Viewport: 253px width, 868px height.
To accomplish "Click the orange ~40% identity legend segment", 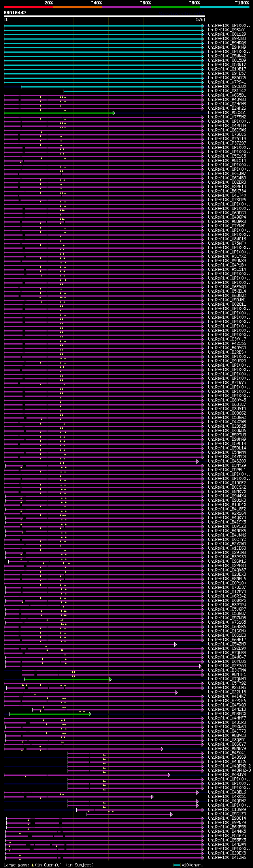I will point(77,7).
